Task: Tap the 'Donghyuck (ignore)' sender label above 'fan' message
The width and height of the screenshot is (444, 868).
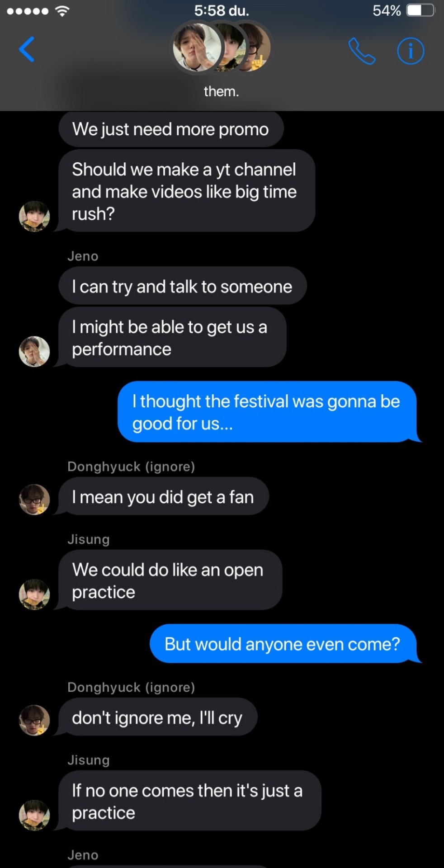Action: tap(131, 467)
